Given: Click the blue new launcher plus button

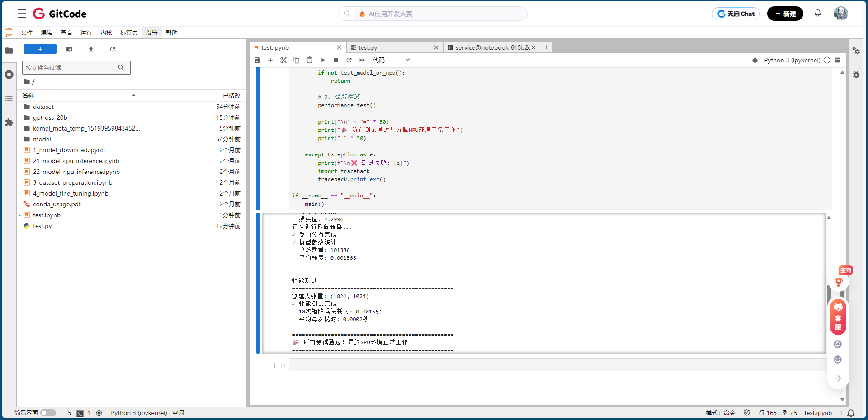Looking at the screenshot, I should [40, 49].
